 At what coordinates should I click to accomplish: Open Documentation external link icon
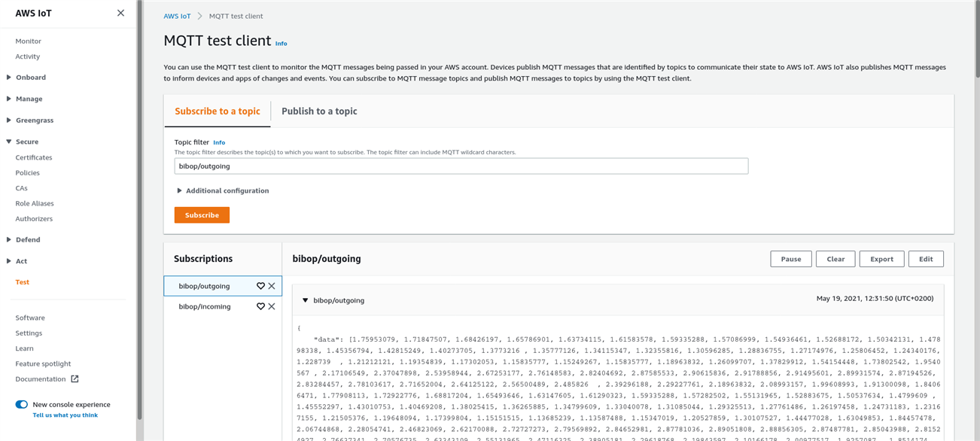pyautogui.click(x=75, y=379)
